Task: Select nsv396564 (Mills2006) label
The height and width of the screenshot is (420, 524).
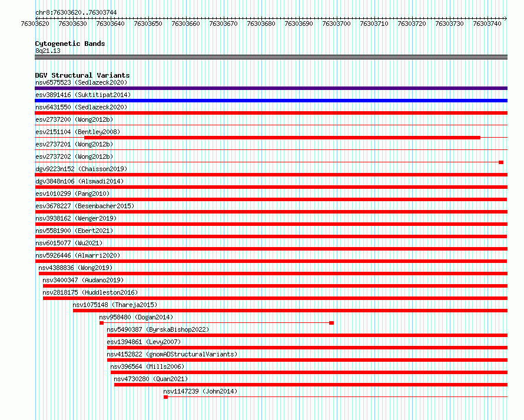Action: tap(147, 366)
